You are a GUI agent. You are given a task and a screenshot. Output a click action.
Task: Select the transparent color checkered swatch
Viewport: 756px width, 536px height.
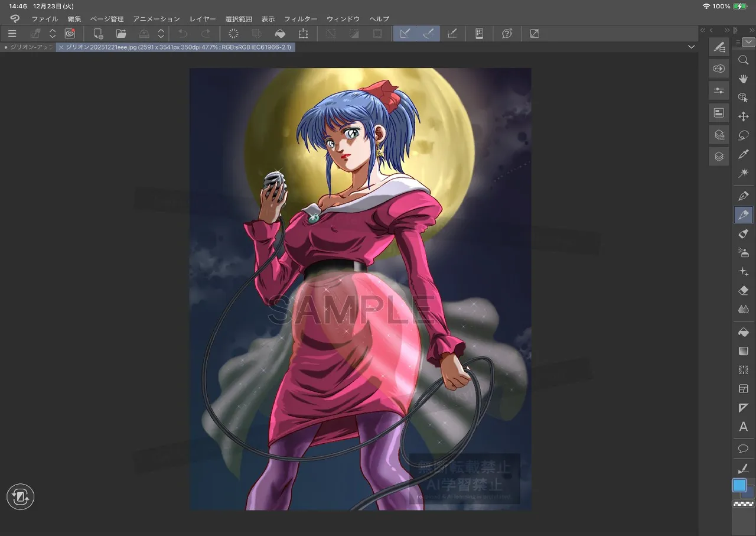coord(743,504)
